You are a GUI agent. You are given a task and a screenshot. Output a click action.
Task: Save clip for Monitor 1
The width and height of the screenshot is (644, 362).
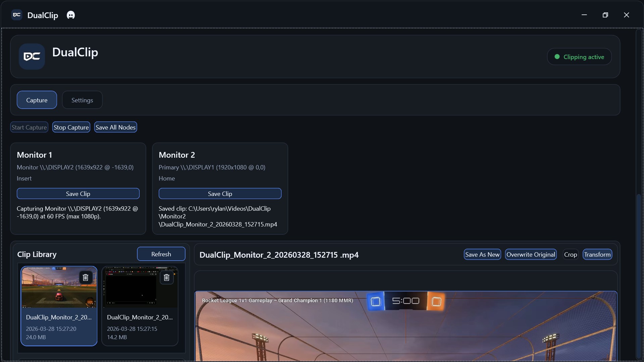[x=78, y=194]
